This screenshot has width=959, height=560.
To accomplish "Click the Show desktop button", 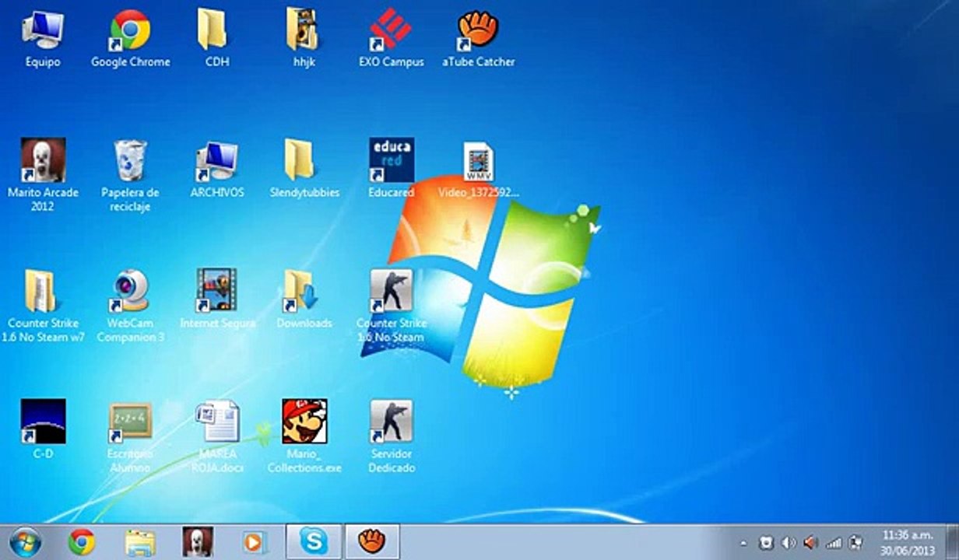I will click(x=953, y=542).
